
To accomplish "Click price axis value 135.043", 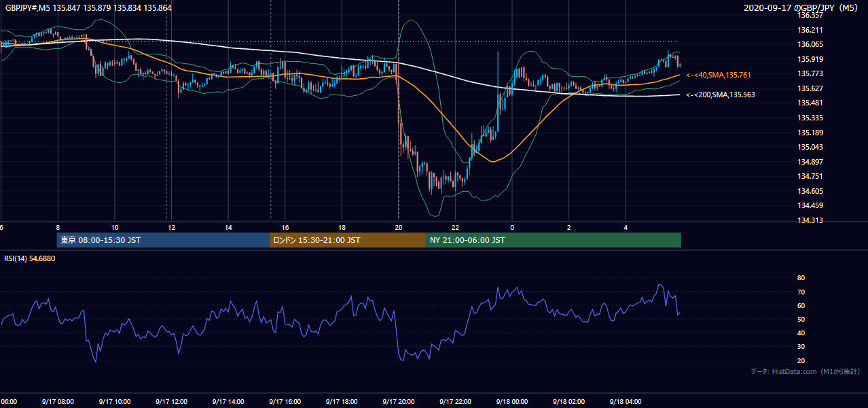I will coord(810,147).
